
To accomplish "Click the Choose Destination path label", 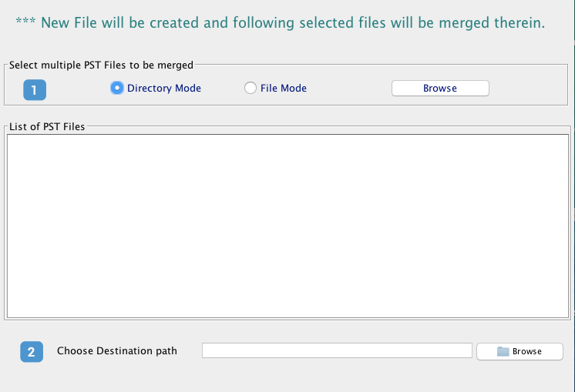I will pos(117,351).
